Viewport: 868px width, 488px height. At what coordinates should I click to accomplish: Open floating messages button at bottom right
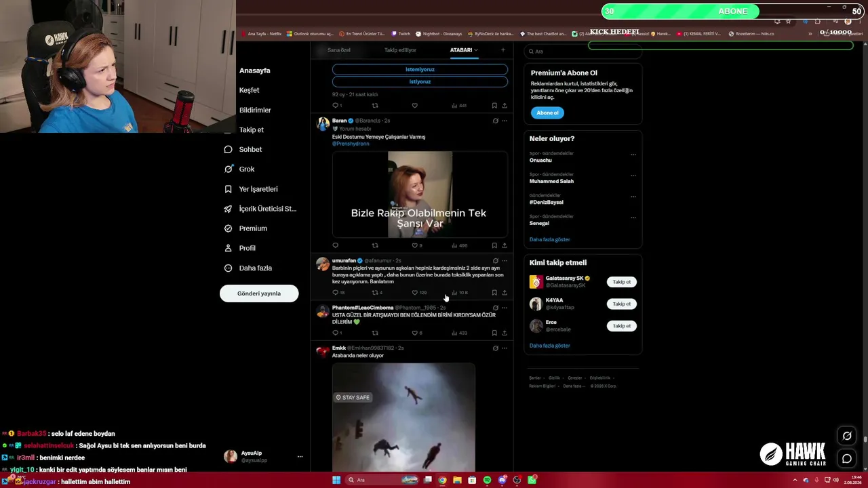[847, 459]
